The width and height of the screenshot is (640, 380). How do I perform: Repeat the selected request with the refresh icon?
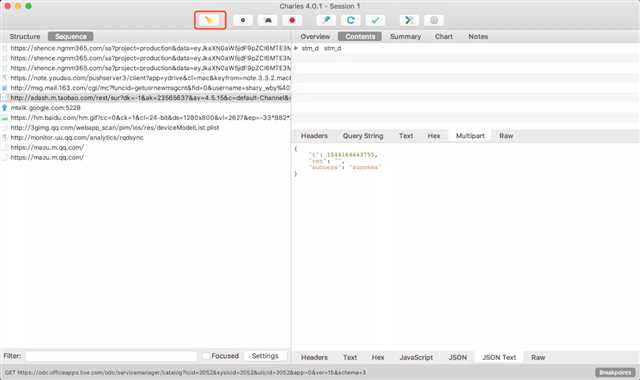351,20
